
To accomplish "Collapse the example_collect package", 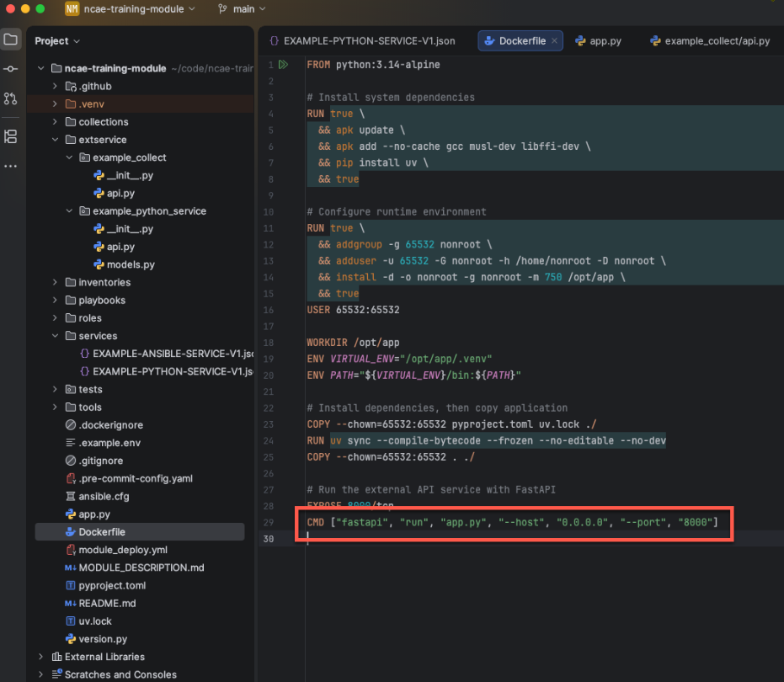I will [69, 157].
